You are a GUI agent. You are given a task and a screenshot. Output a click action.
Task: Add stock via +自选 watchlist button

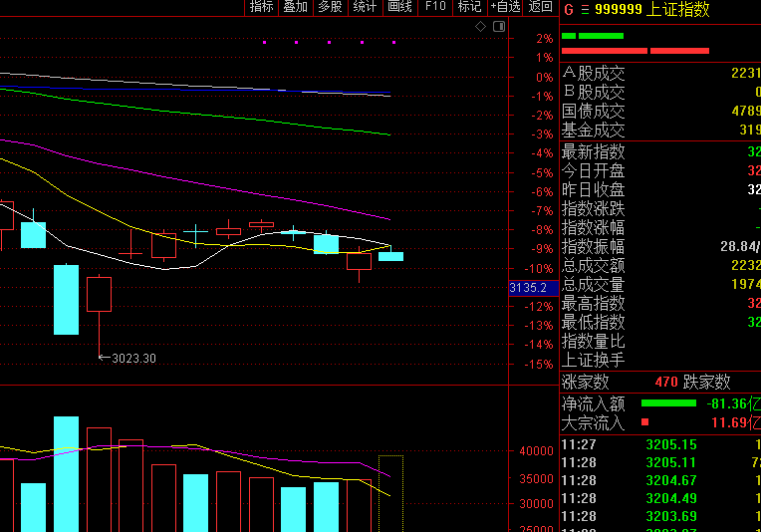click(x=505, y=7)
